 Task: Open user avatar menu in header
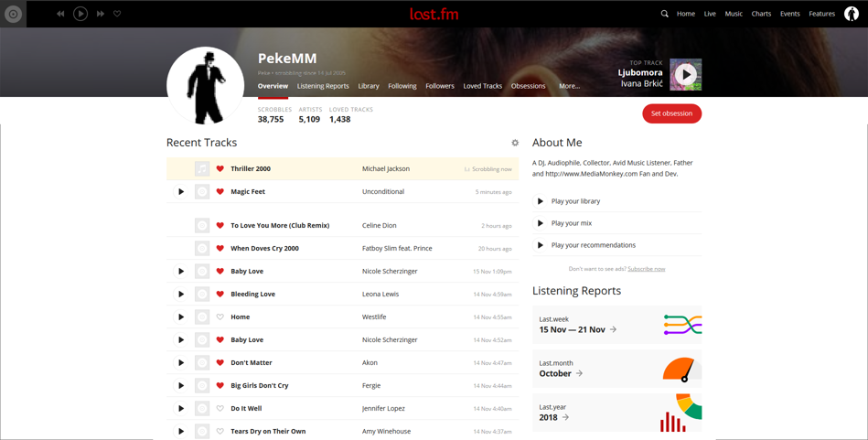coord(852,14)
